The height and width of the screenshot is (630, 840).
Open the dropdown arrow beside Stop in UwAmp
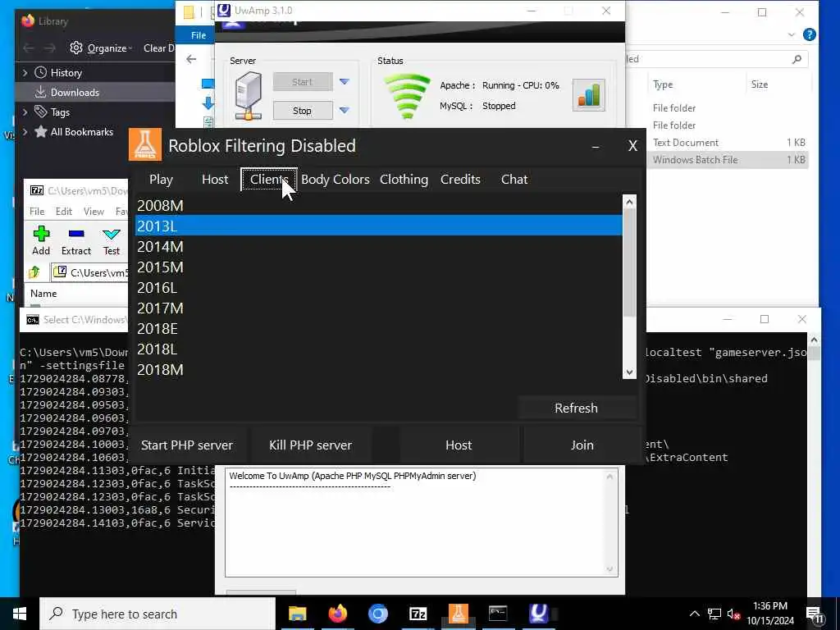[x=345, y=111]
